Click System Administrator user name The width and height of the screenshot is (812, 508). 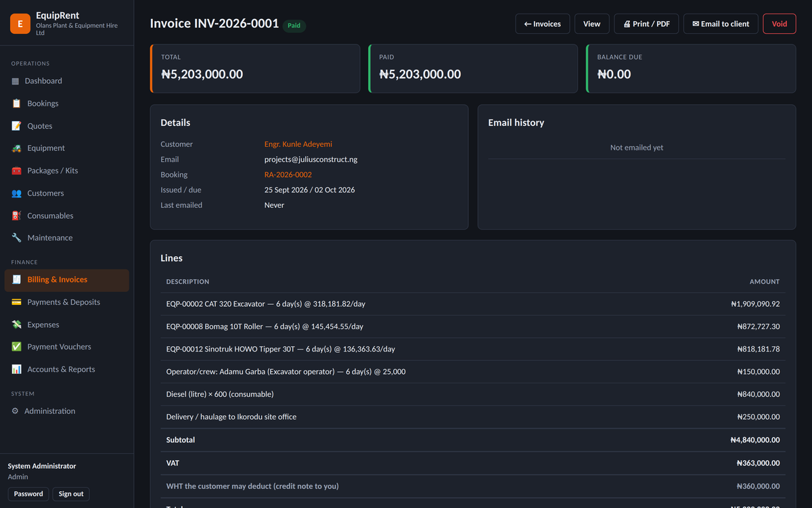coord(42,466)
